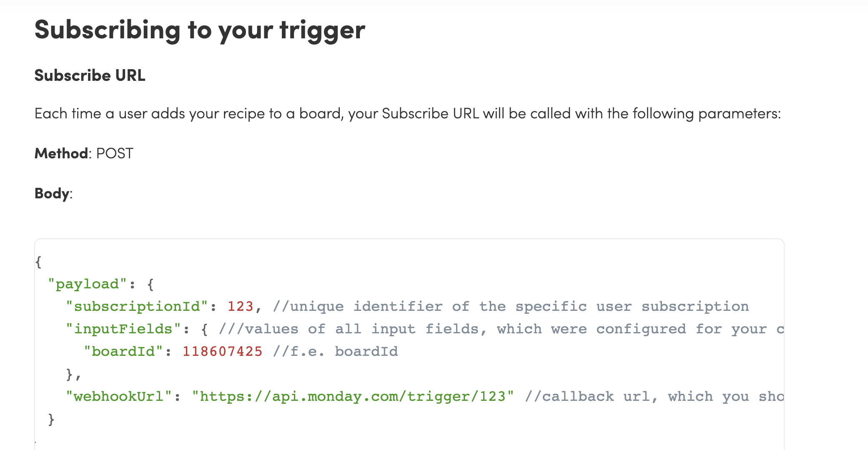The image size is (868, 450).
Task: Click the "Method" bold label
Action: click(61, 153)
